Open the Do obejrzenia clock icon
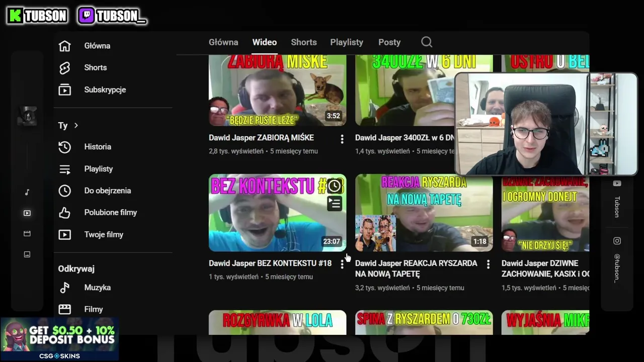Screen dimensions: 644x362 click(x=64, y=191)
